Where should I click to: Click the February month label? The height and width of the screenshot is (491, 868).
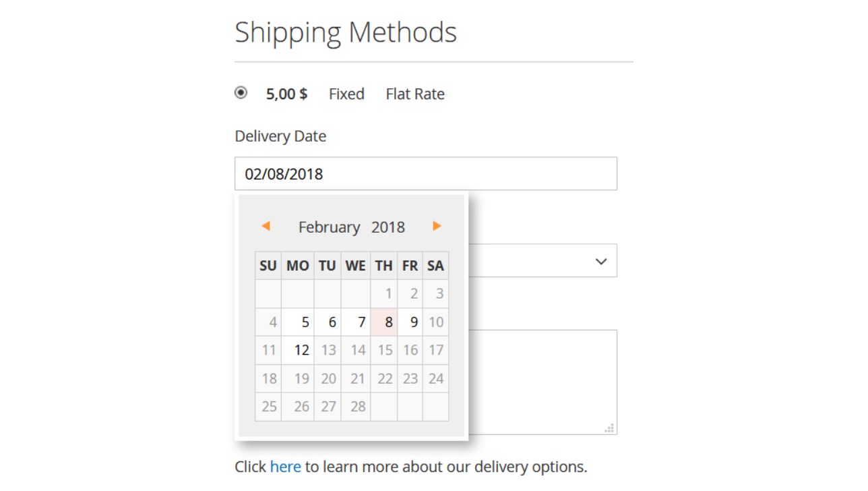pos(329,227)
